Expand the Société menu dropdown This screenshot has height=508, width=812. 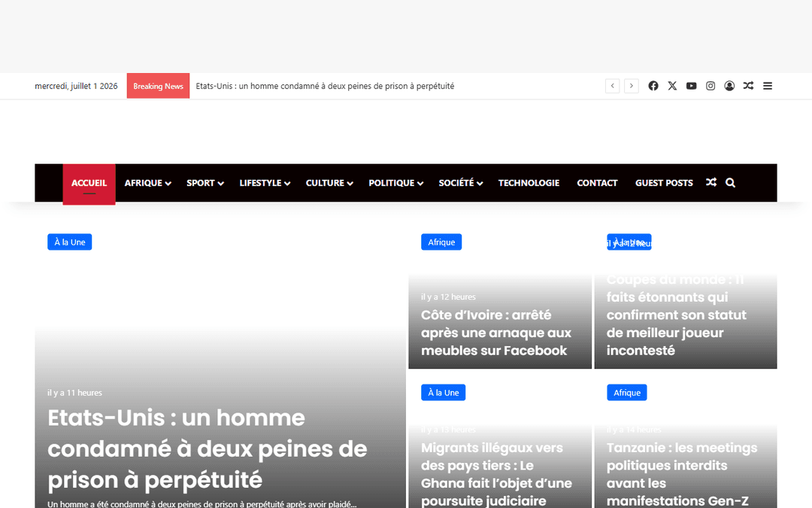point(460,183)
